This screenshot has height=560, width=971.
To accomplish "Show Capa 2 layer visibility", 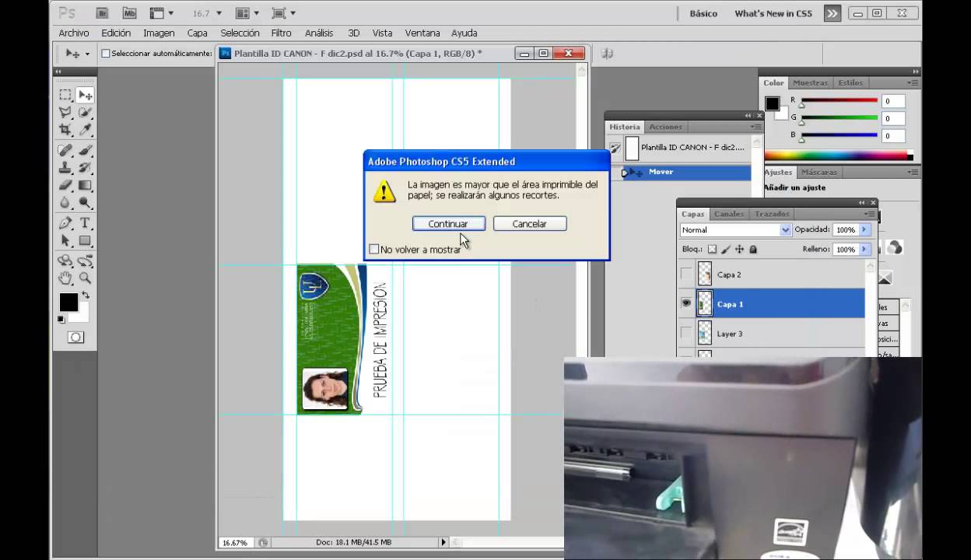I will click(x=686, y=275).
